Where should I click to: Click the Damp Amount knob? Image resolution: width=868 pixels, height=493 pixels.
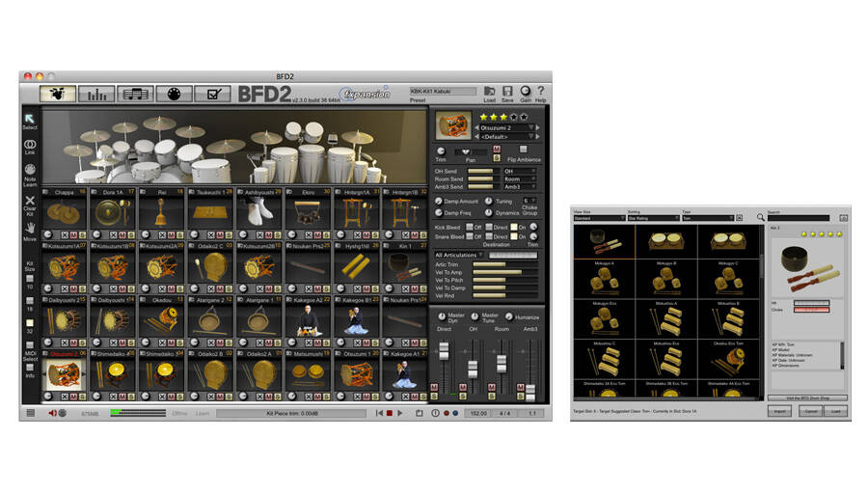click(x=439, y=201)
